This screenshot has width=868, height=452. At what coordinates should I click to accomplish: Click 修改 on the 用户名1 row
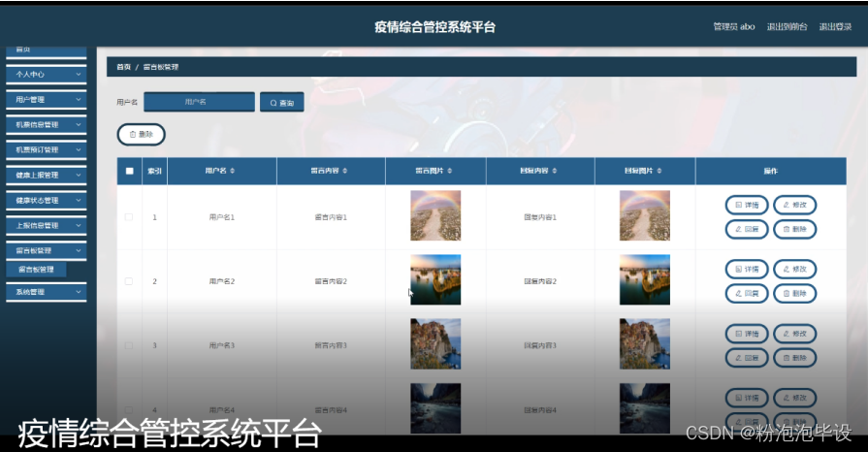tap(795, 205)
